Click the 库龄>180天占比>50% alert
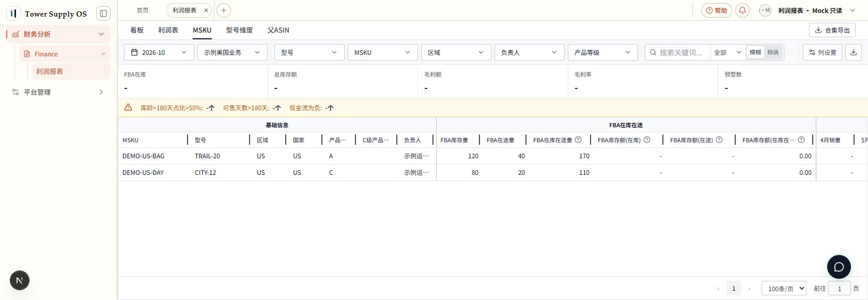This screenshot has width=868, height=300. click(177, 108)
